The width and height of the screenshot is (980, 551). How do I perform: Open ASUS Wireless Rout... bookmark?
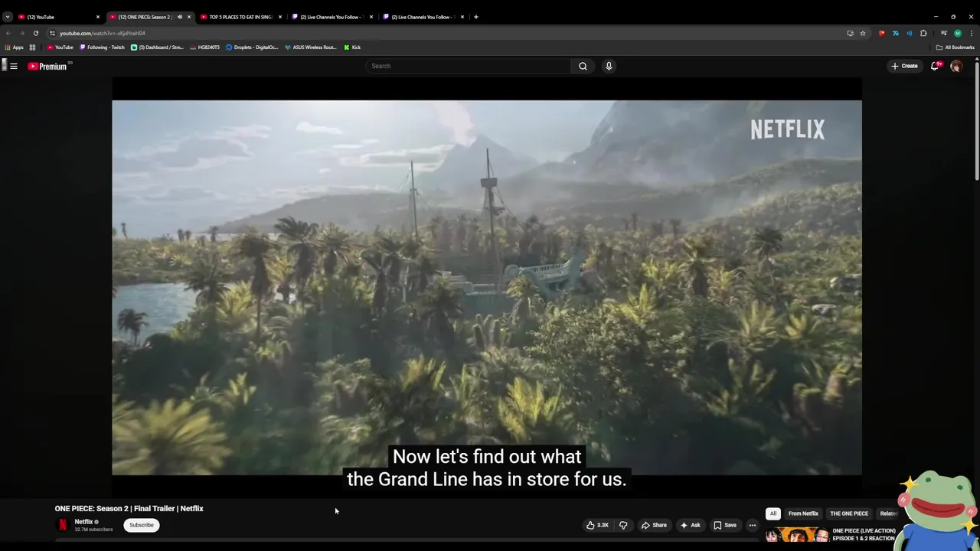tap(310, 47)
